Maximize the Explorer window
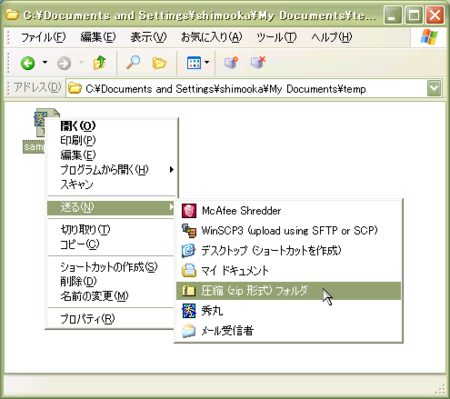The image size is (450, 399). [414, 15]
